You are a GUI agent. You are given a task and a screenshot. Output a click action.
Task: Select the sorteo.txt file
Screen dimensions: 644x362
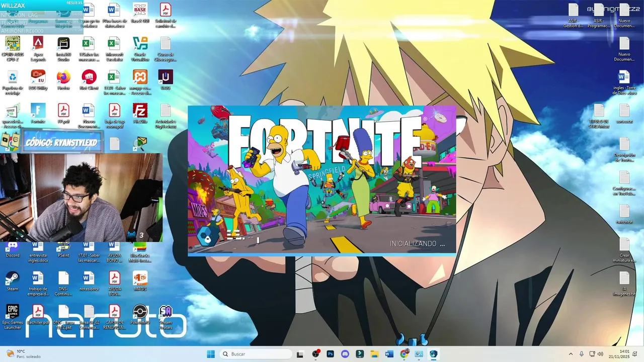coord(624,114)
